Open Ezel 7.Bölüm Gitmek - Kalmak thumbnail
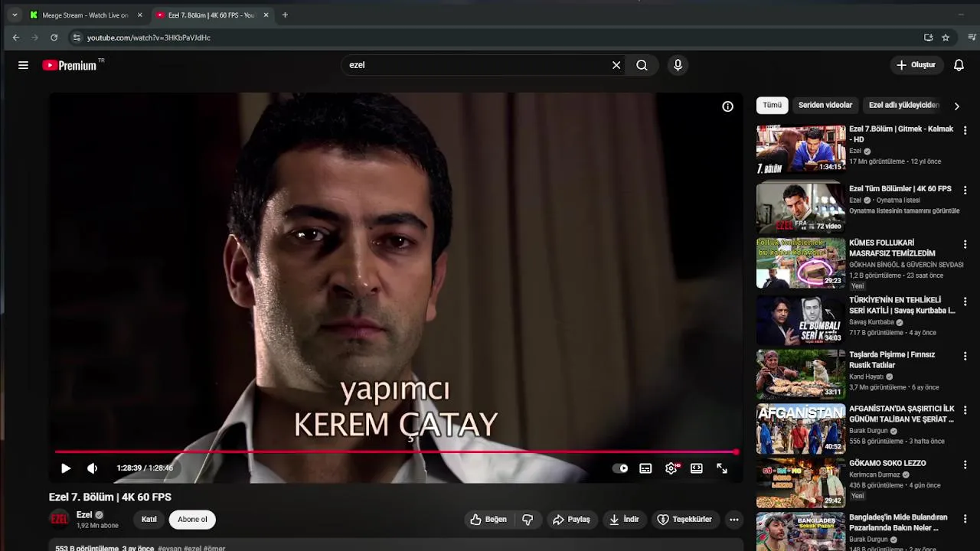The height and width of the screenshot is (551, 980). coord(801,150)
